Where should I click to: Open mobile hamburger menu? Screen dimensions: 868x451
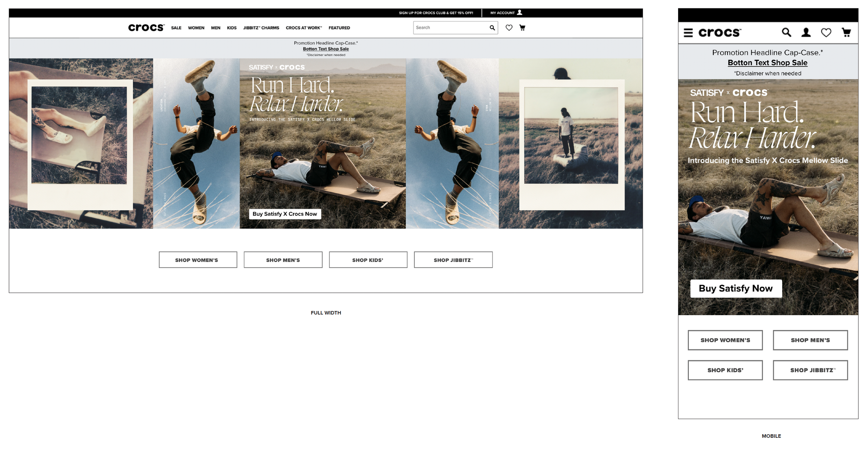point(688,33)
